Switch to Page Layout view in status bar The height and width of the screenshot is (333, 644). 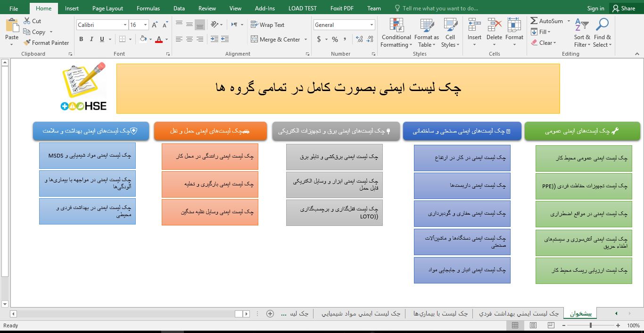click(x=533, y=325)
